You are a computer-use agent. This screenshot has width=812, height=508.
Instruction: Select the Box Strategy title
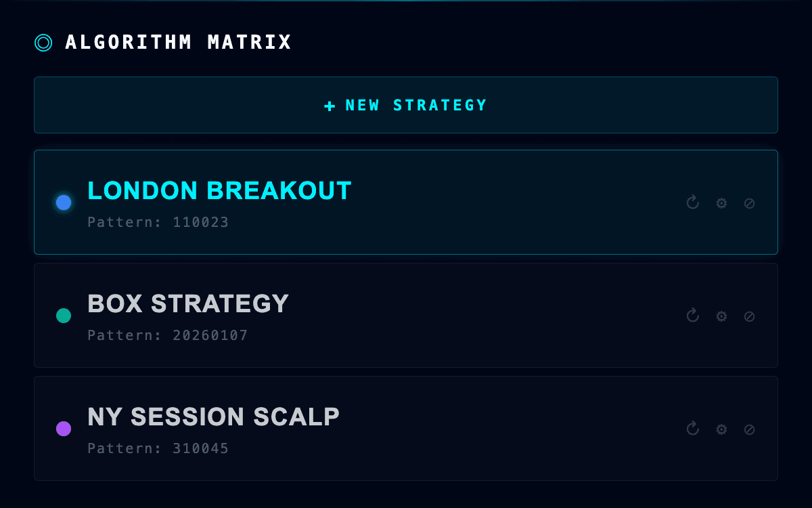point(188,303)
